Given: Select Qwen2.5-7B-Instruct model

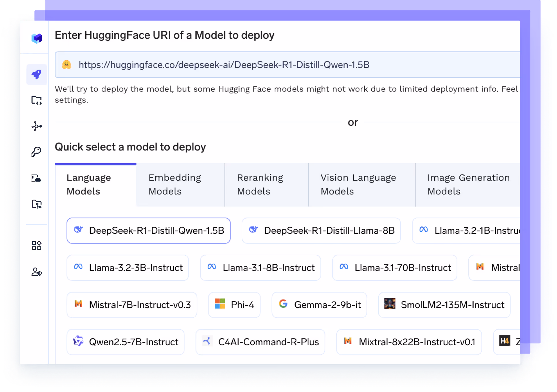Looking at the screenshot, I should 125,342.
